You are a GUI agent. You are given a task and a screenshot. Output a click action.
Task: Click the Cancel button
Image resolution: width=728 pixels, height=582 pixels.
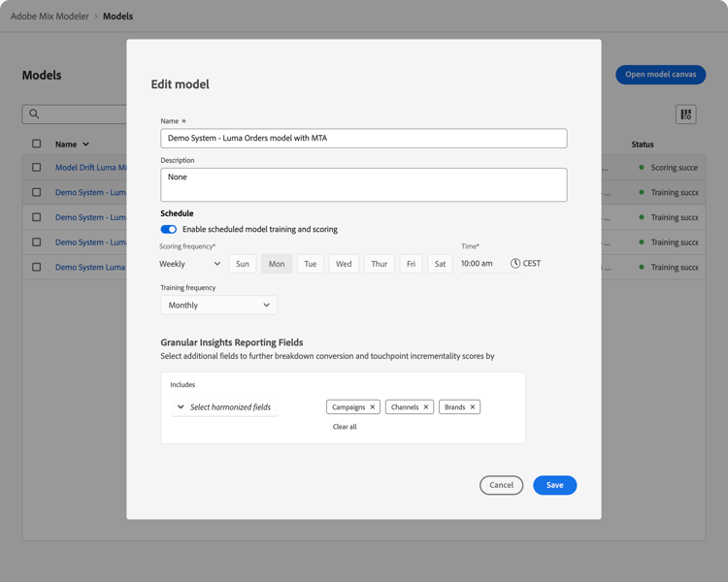[502, 485]
